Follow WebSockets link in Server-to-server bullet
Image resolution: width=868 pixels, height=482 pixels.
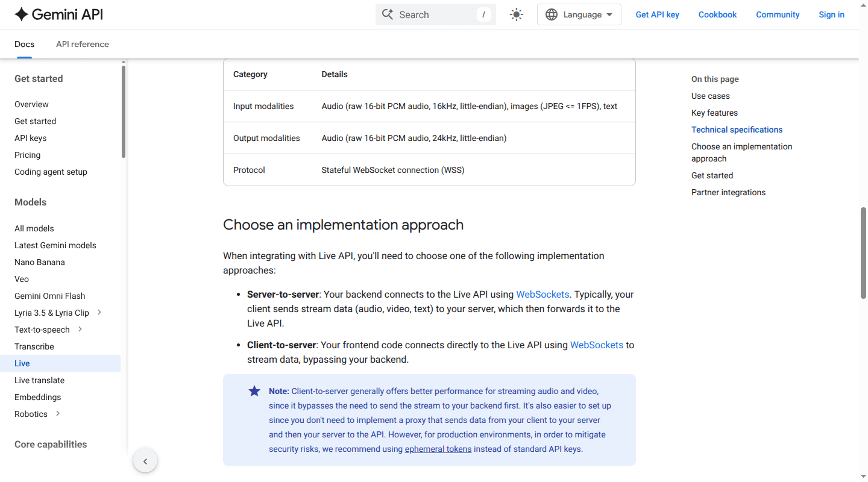click(542, 294)
